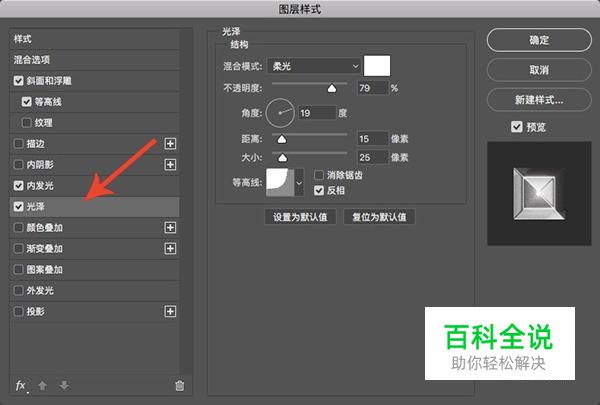Open the fx effects menu icon
This screenshot has height=405, width=600.
coord(21,385)
